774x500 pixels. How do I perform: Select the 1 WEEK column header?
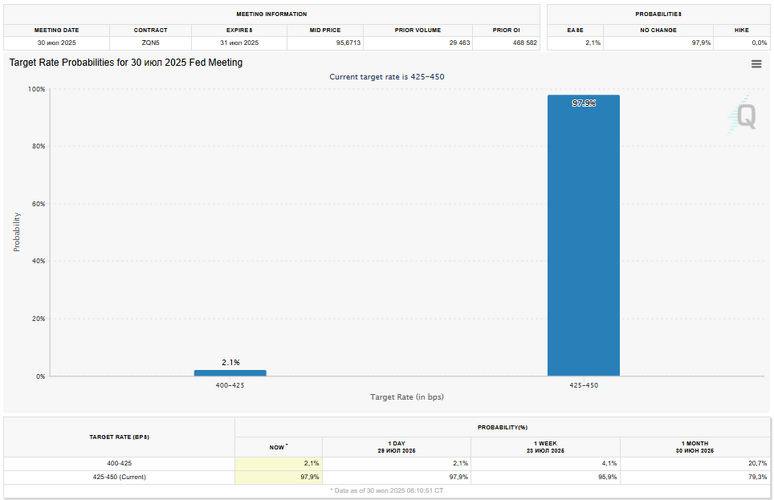tap(545, 445)
